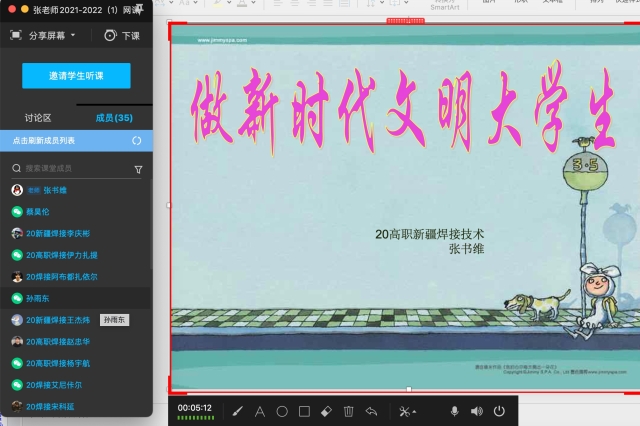Clear annotations with the trash icon
Image resolution: width=640 pixels, height=426 pixels.
[348, 410]
